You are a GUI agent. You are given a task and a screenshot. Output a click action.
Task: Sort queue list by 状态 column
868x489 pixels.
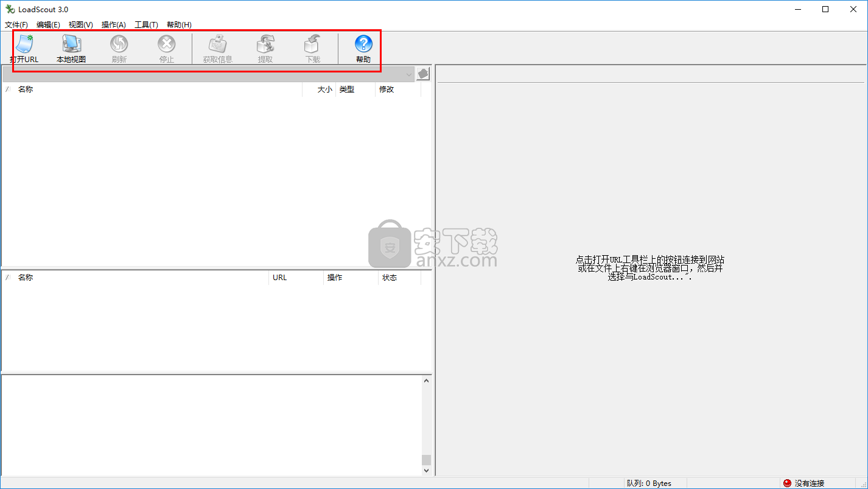tap(400, 278)
